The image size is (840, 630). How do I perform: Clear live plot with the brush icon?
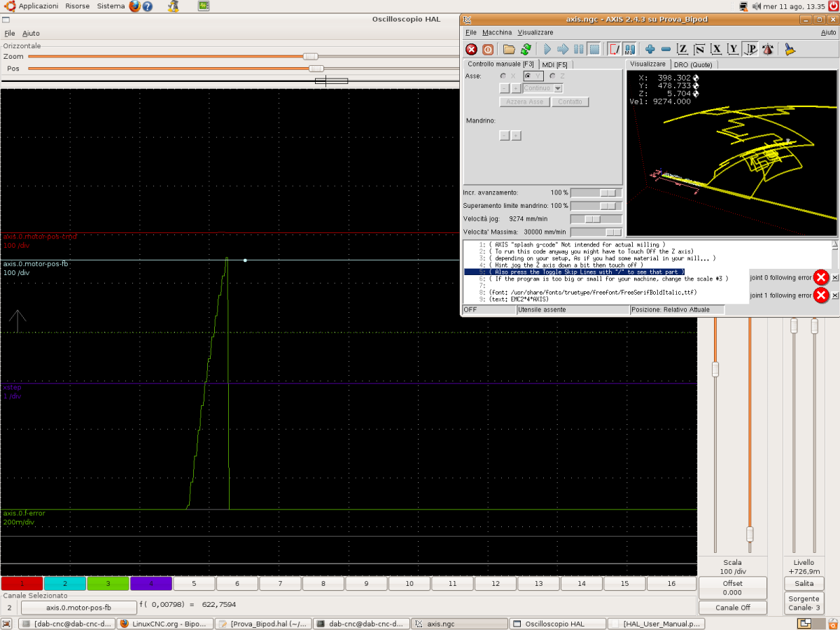[790, 49]
